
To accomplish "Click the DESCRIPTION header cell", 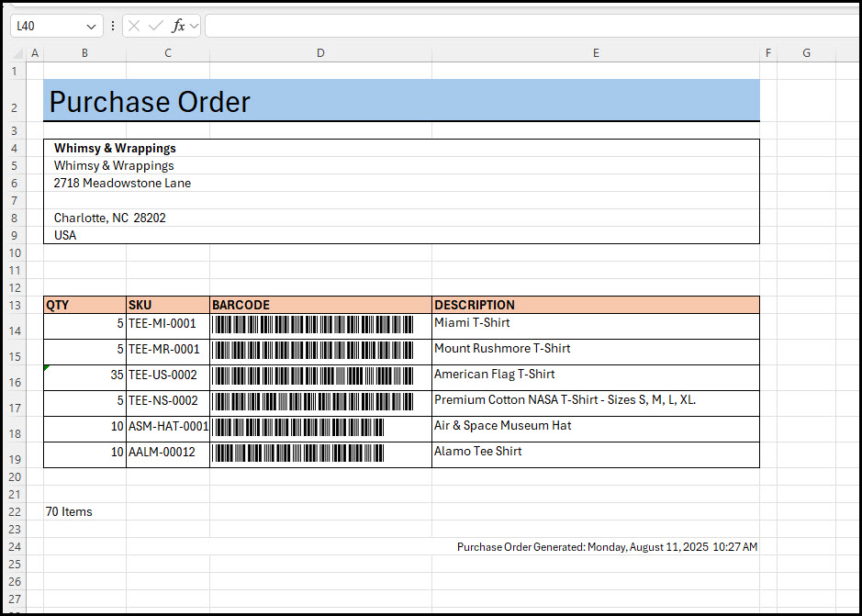I will [595, 305].
